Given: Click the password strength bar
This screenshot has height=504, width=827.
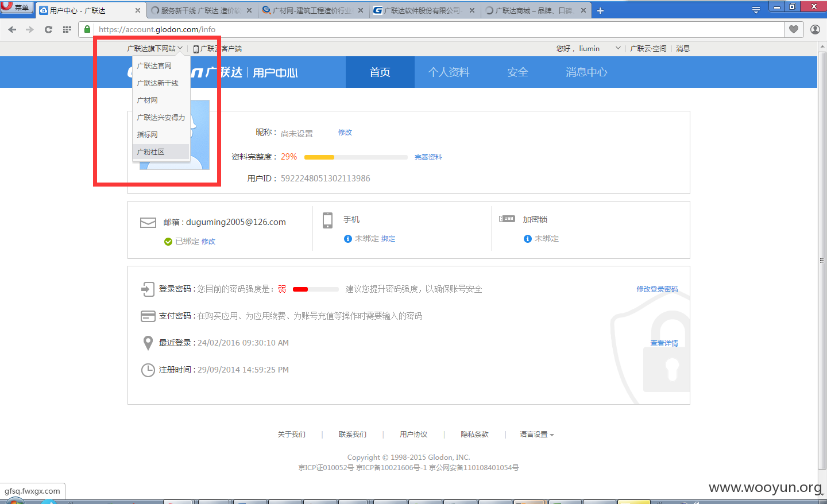Looking at the screenshot, I should (316, 289).
